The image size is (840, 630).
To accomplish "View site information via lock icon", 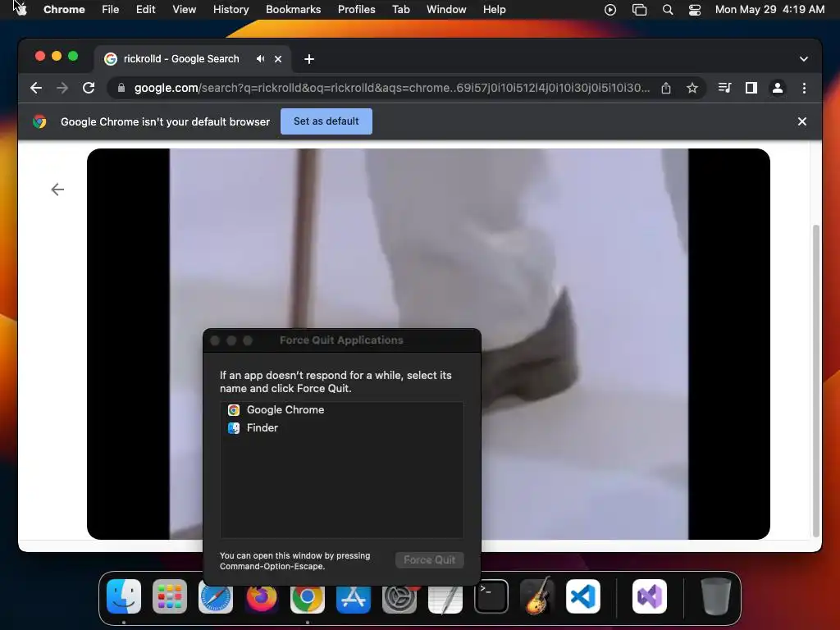I will (121, 88).
